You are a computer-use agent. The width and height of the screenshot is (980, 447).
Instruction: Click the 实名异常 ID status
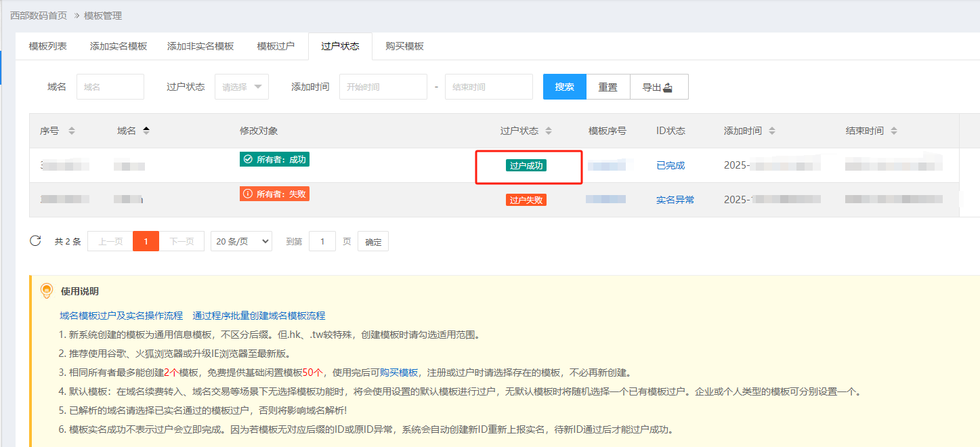(675, 200)
